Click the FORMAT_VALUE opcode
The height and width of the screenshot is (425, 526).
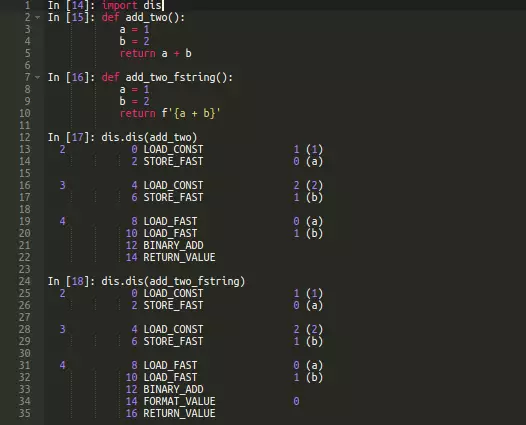[x=179, y=401]
